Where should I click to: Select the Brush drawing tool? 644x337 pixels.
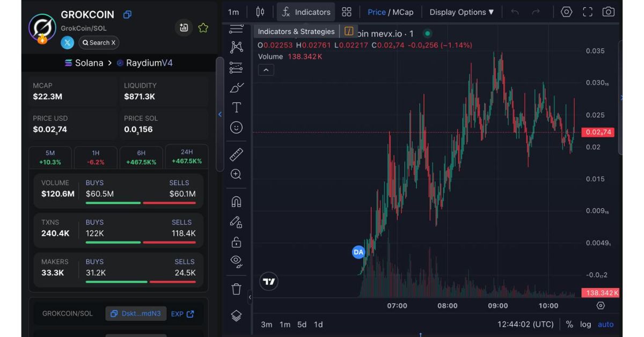click(236, 87)
